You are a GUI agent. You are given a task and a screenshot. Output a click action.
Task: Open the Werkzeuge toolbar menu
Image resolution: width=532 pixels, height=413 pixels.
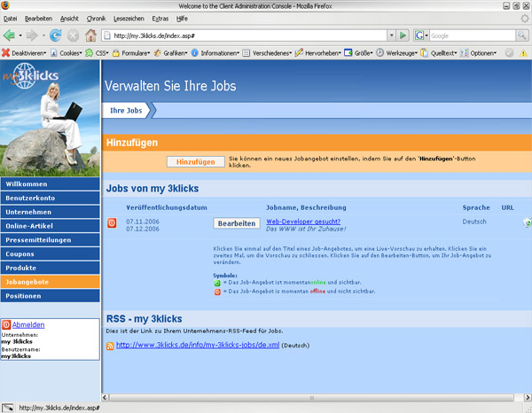tap(397, 53)
